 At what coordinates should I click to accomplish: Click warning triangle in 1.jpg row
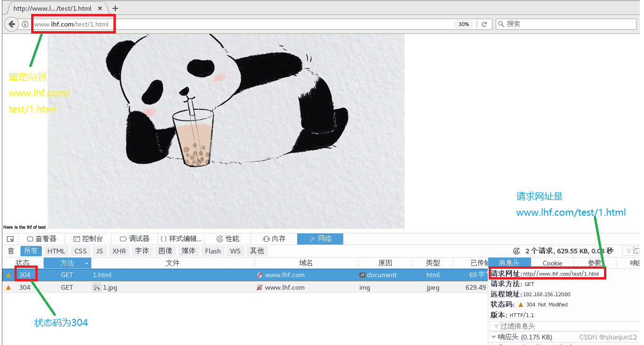(x=8, y=287)
